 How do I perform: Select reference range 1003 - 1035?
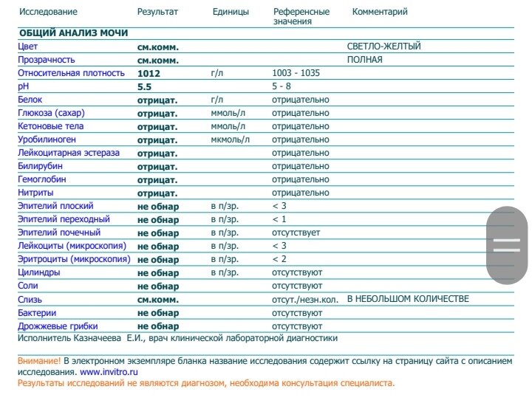coord(296,73)
